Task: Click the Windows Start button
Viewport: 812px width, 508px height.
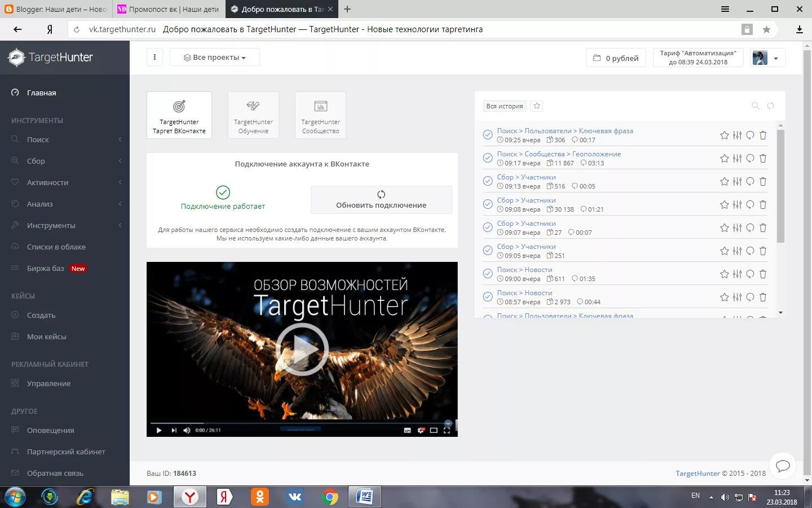Action: point(15,497)
